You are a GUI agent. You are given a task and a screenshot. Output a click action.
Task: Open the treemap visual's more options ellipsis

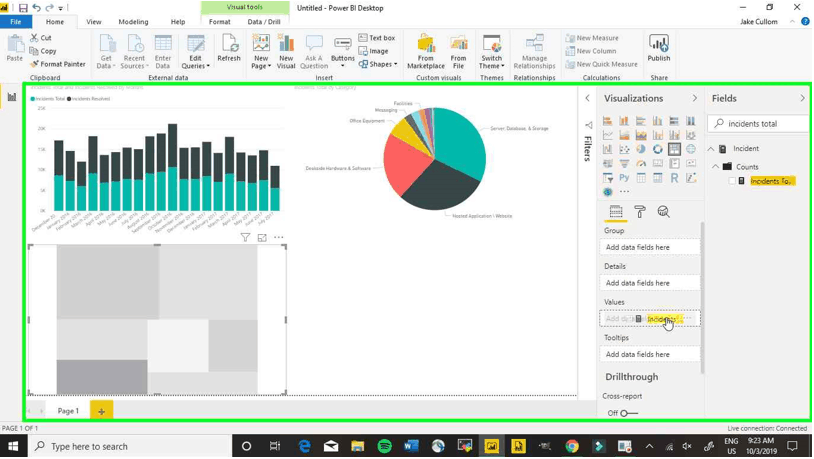279,238
